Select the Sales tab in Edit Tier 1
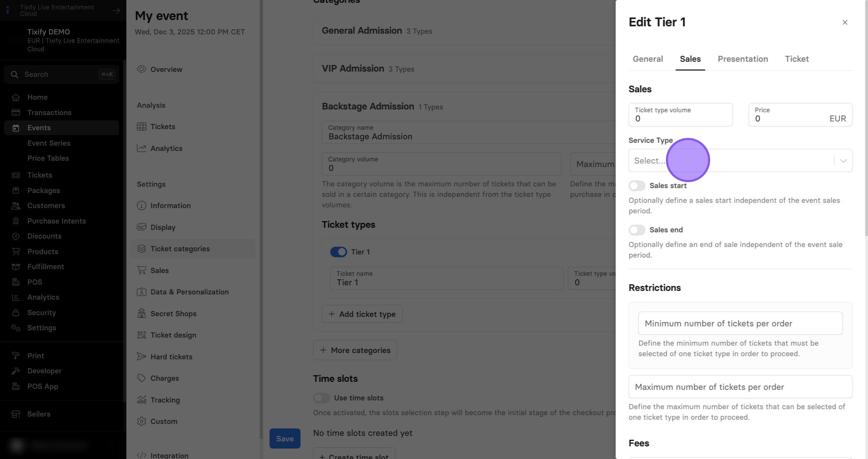 [690, 59]
